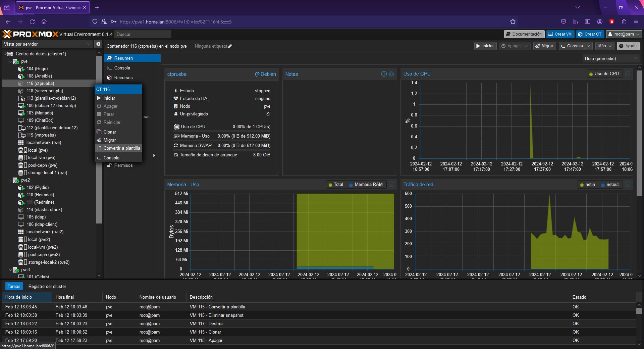Click the Memoria - Uso panel circle icon

click(391, 184)
